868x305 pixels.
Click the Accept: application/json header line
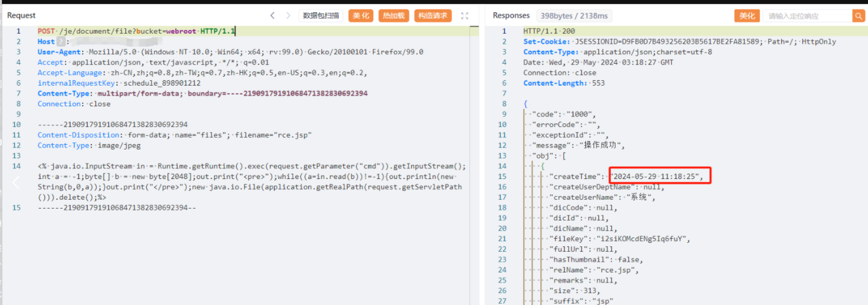[153, 62]
